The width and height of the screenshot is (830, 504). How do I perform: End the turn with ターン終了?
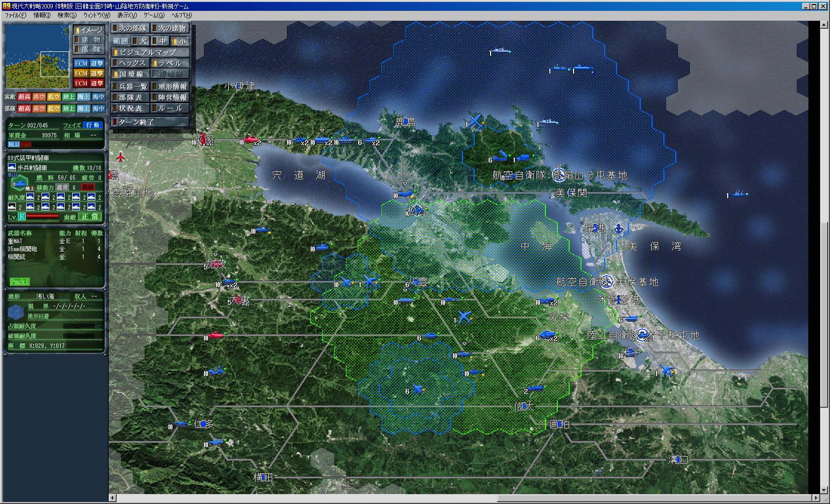pyautogui.click(x=150, y=122)
